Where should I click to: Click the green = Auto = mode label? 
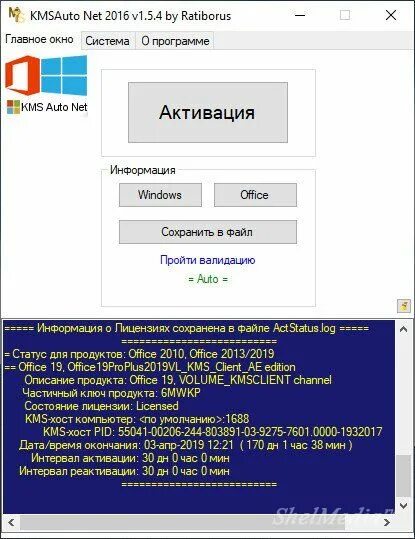point(208,279)
